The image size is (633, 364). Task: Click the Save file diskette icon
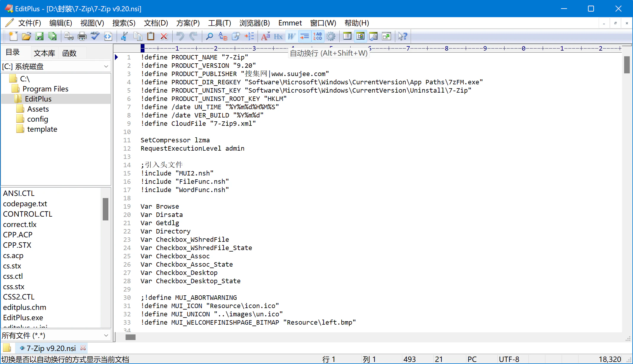[x=39, y=36]
